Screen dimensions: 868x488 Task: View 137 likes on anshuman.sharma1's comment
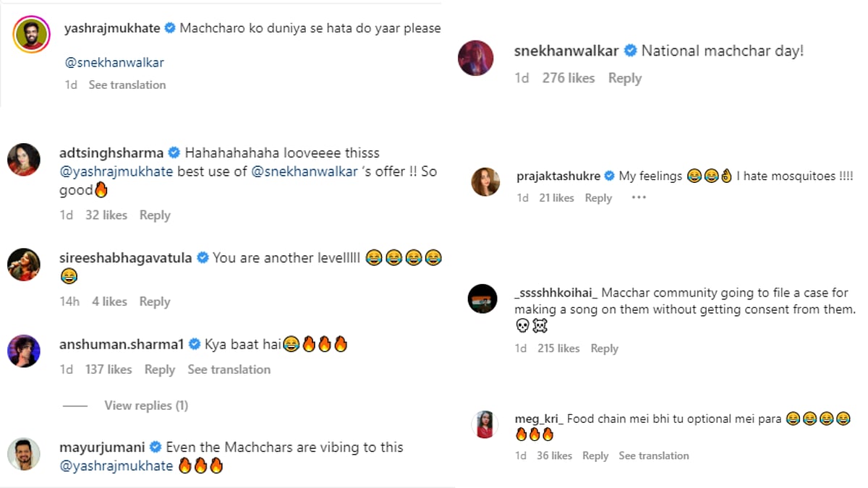(109, 369)
